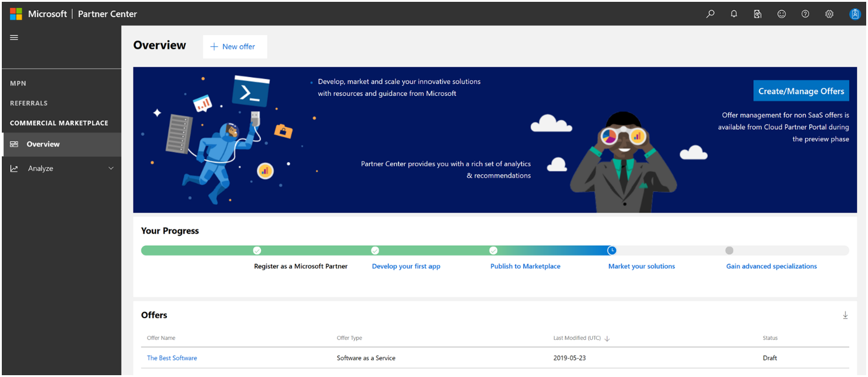Click the Partner Center title
Screen dimensions: 868x377
point(107,14)
